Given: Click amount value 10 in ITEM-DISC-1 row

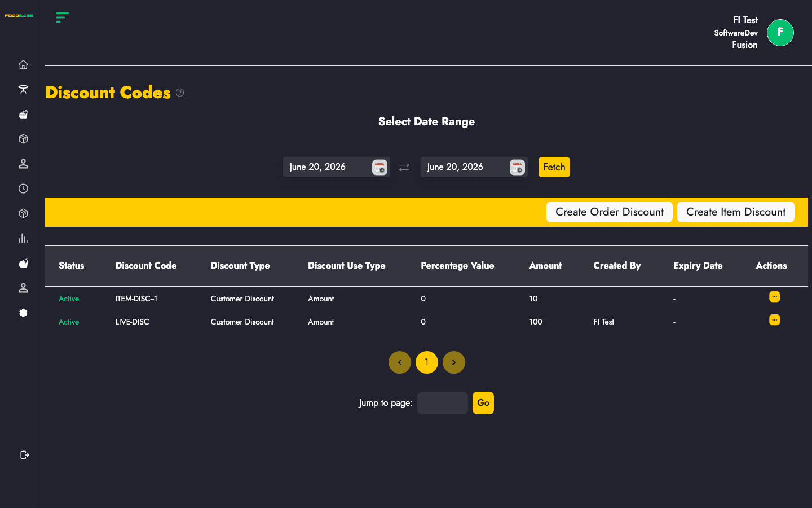Looking at the screenshot, I should pyautogui.click(x=533, y=299).
